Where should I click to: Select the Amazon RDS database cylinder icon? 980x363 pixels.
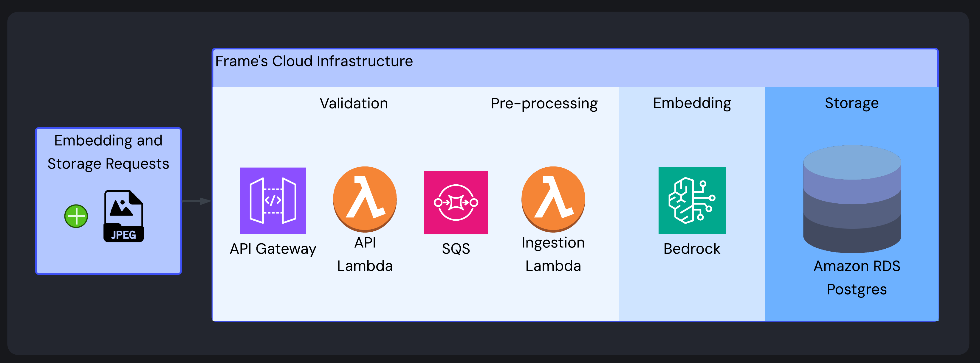coord(852,199)
